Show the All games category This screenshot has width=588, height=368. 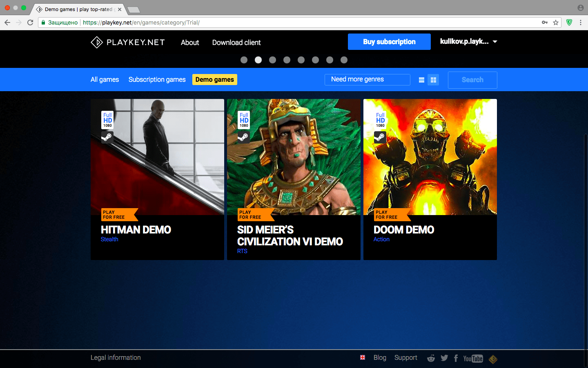(x=105, y=79)
